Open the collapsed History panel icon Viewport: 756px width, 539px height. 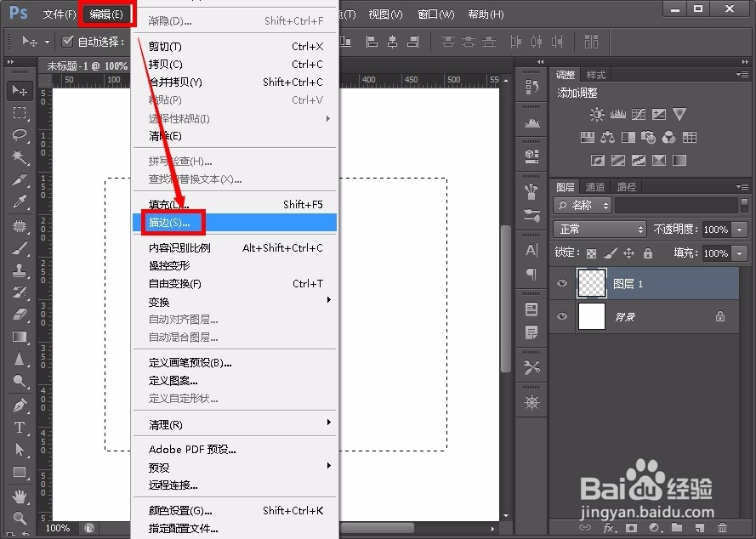(x=531, y=87)
